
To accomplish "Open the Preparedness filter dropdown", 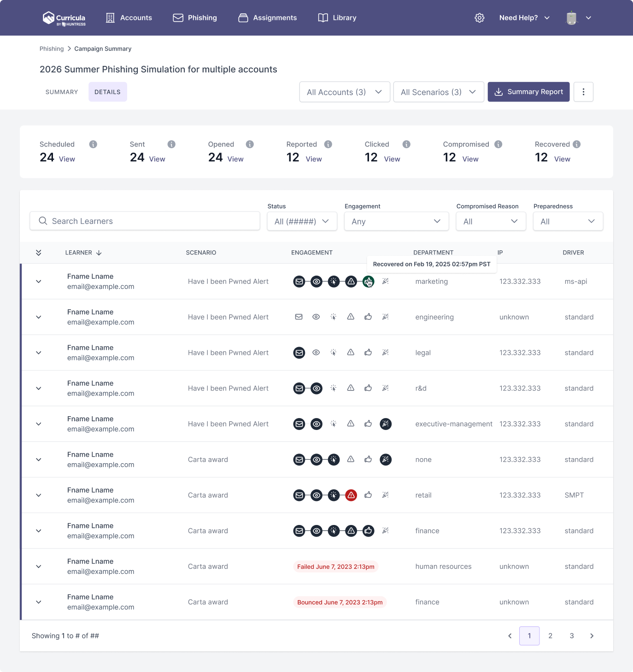I will (568, 221).
